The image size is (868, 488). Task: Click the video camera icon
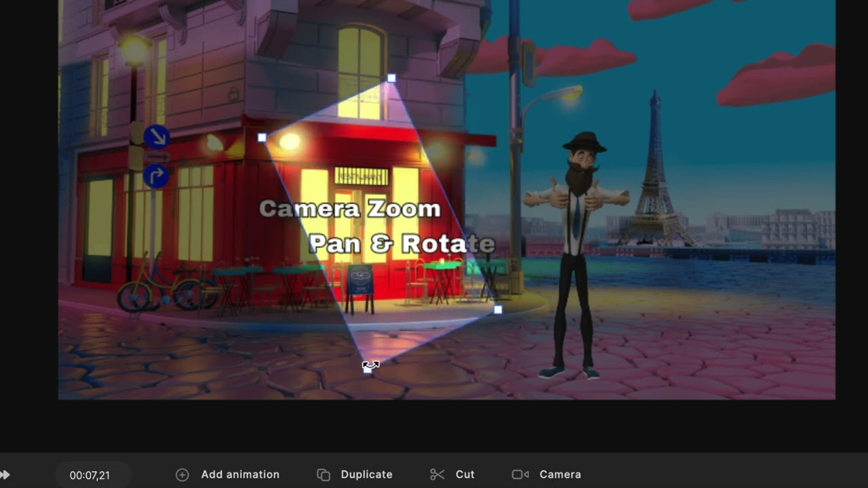pos(520,474)
